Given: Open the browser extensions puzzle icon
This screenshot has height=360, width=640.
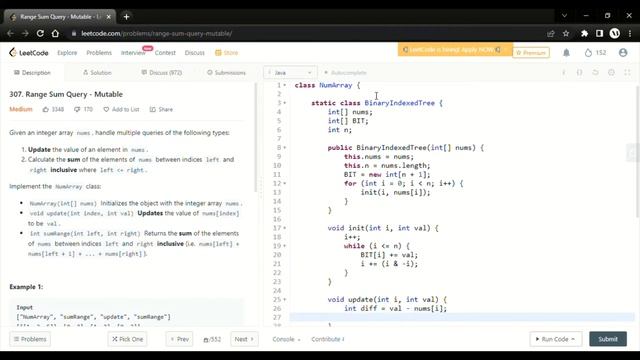Looking at the screenshot, I should click(x=584, y=33).
